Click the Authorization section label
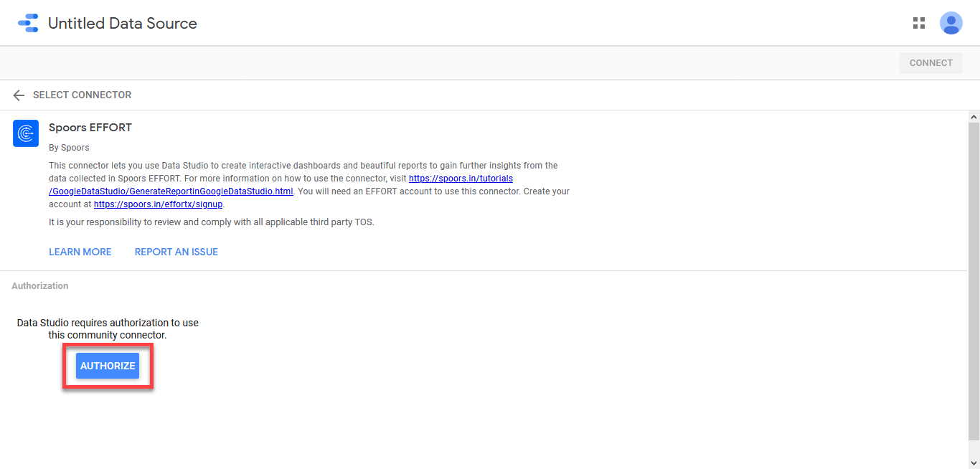Screen dimensions: 980x469 tap(40, 286)
